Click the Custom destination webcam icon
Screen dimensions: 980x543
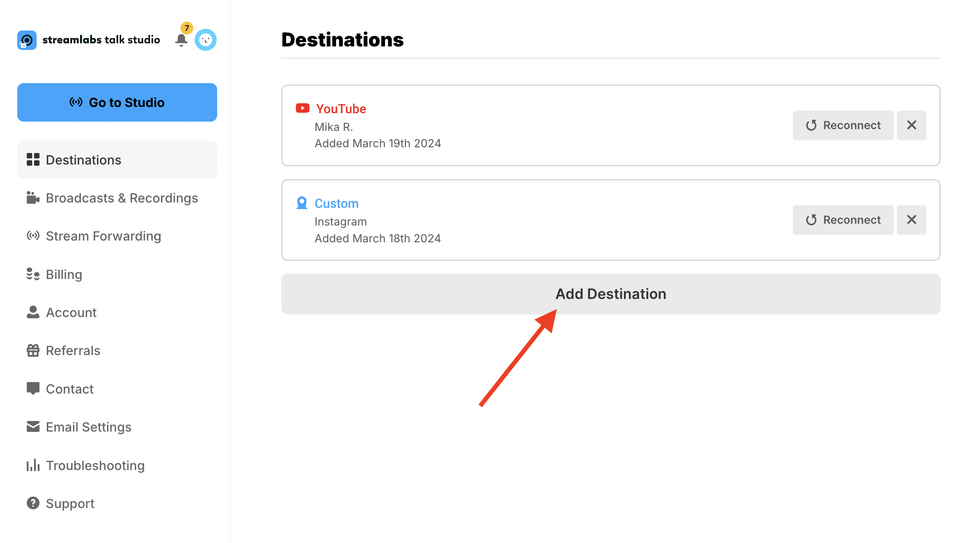click(x=302, y=203)
